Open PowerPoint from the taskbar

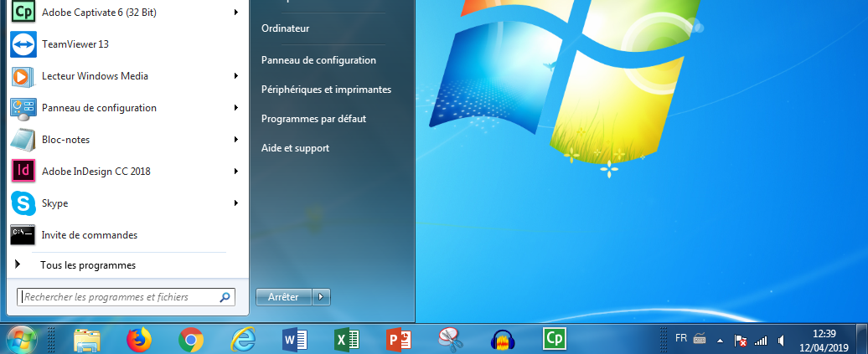pyautogui.click(x=399, y=340)
